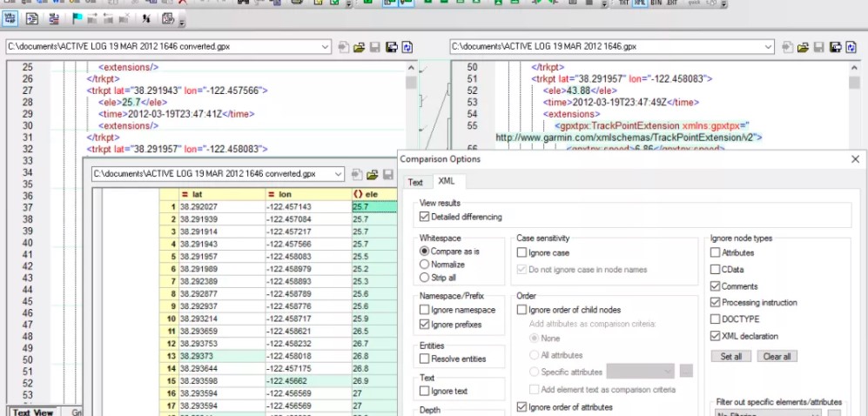Uncheck Ignore prefixes checkbox

(425, 324)
